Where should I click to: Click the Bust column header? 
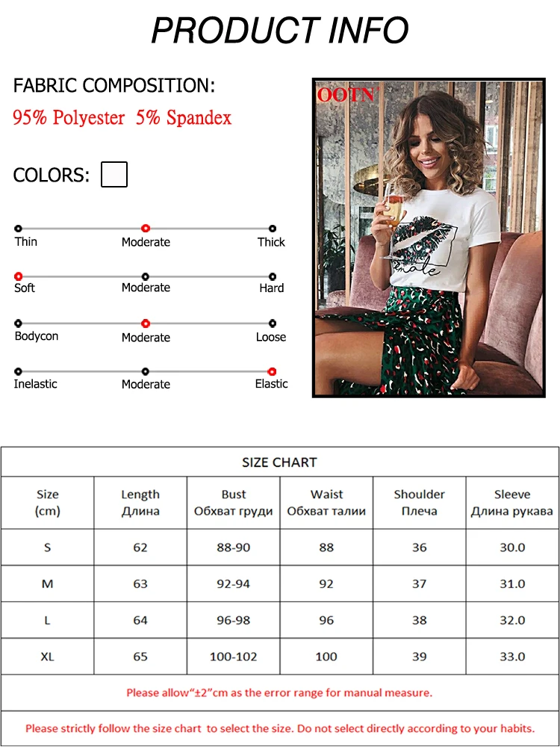(x=233, y=503)
